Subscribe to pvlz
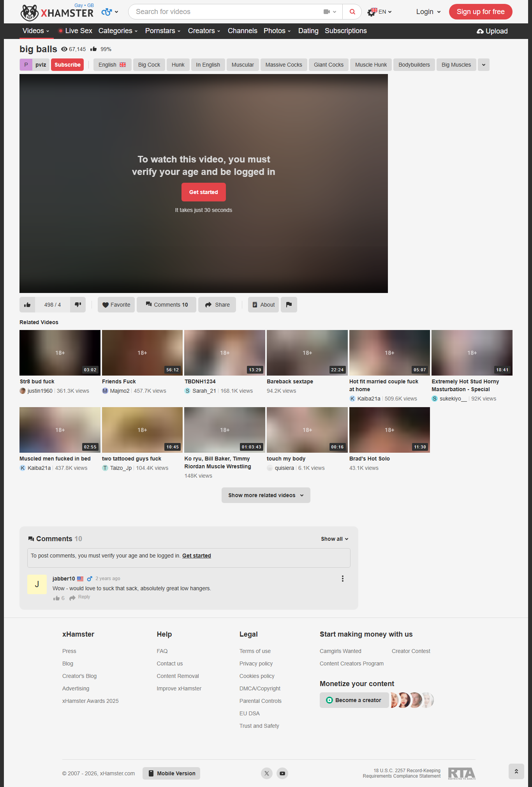The image size is (532, 787). click(x=67, y=65)
